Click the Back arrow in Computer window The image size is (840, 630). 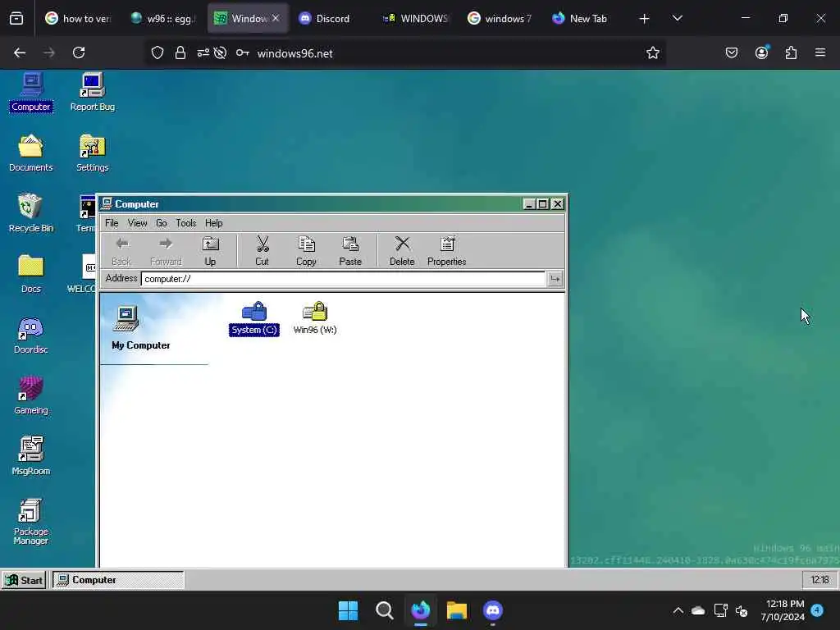click(x=121, y=251)
